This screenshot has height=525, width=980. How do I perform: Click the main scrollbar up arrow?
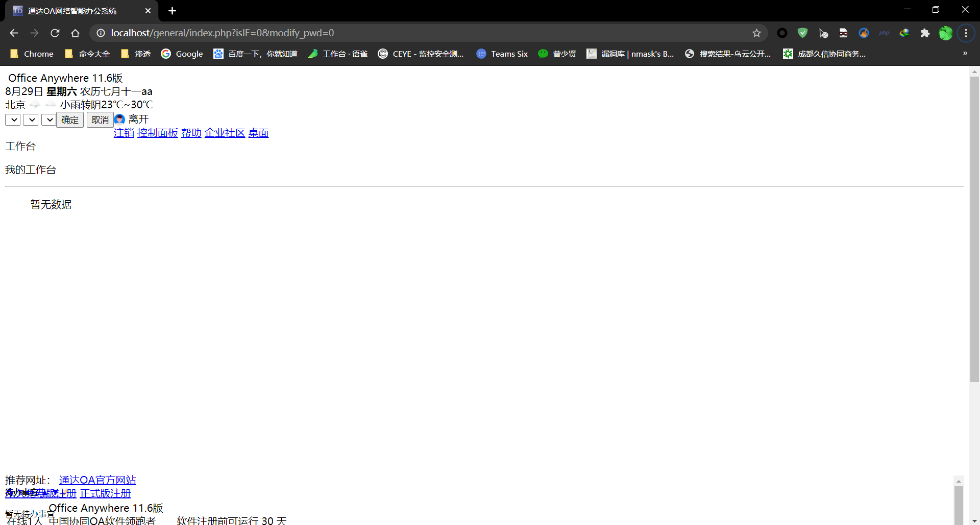tap(974, 71)
